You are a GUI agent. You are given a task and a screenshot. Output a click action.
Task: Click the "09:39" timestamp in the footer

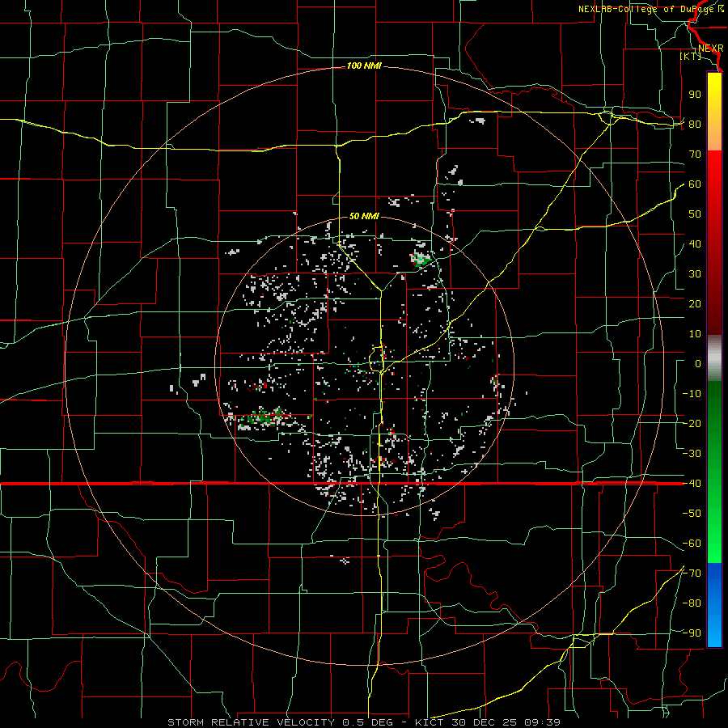[x=542, y=722]
